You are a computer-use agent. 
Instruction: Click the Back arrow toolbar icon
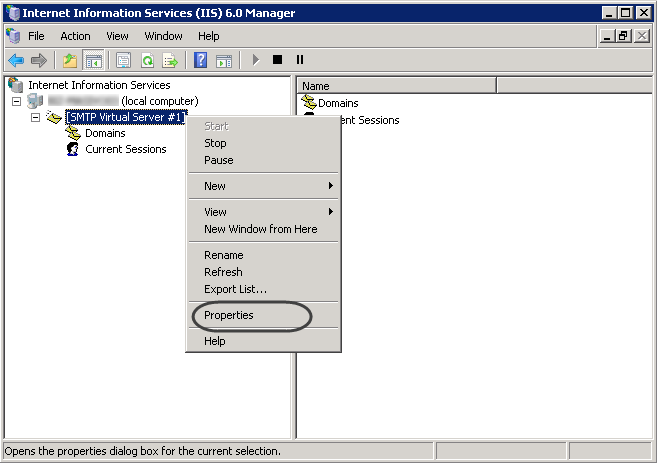[16, 60]
